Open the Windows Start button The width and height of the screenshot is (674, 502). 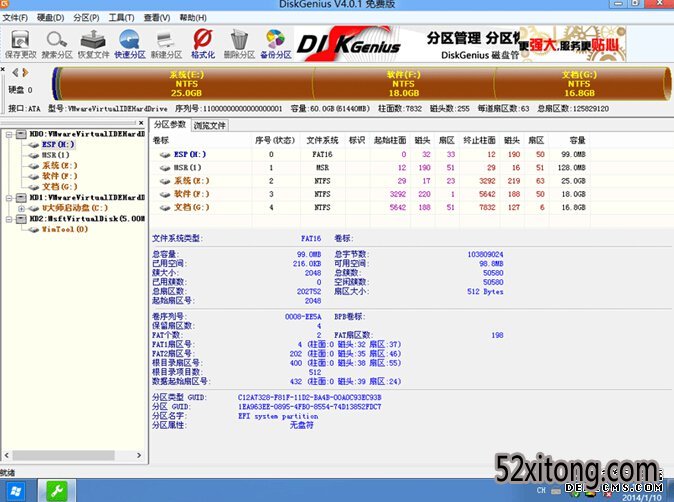14,491
